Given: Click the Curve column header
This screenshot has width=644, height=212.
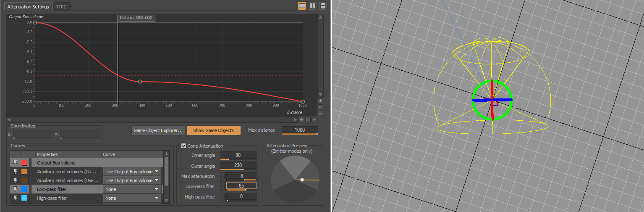Looking at the screenshot, I should coord(133,154).
